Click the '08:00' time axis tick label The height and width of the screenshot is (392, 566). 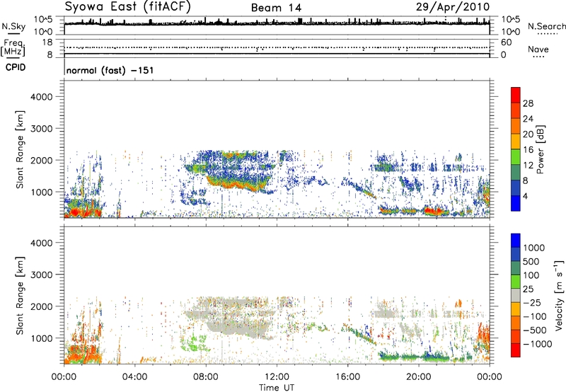206,377
